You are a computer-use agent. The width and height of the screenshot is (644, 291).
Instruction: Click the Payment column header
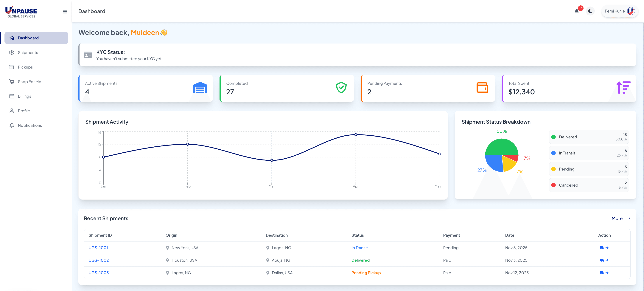(451, 235)
